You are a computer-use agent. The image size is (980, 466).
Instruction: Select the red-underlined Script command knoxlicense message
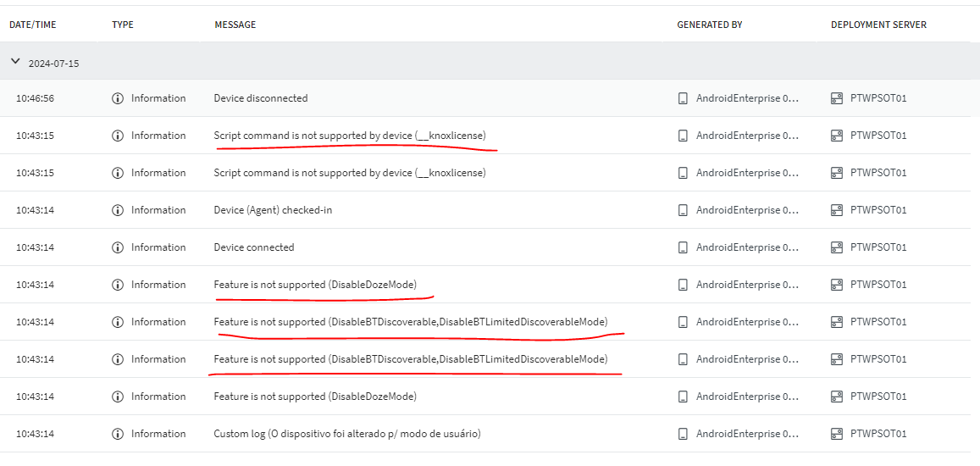click(x=350, y=136)
